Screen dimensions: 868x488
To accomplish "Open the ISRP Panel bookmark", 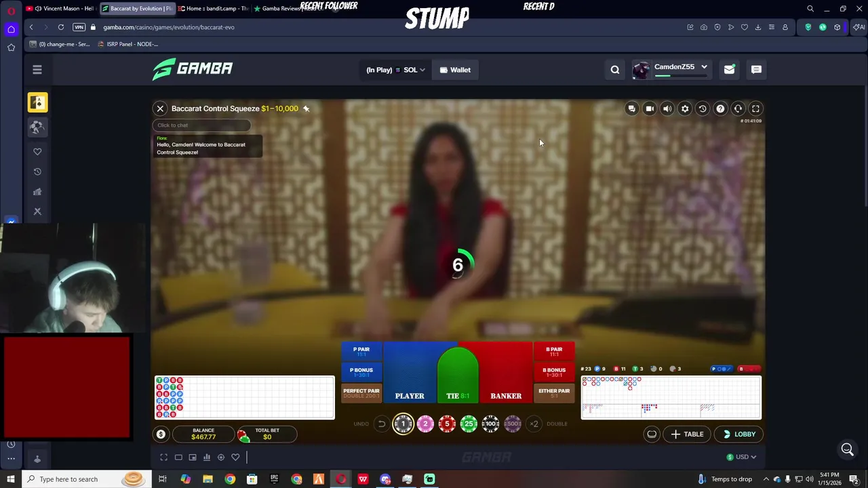I will point(128,44).
